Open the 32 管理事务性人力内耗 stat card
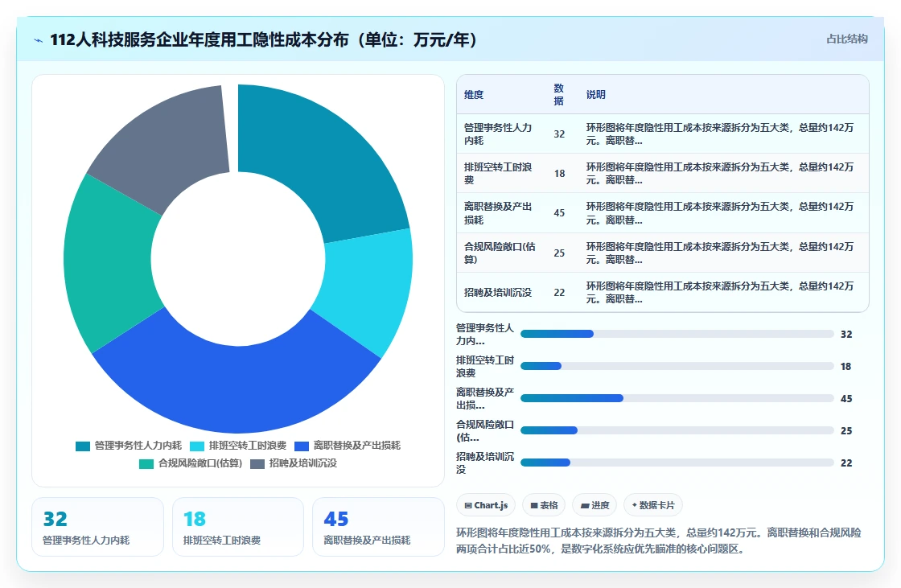901x588 pixels. 97,527
